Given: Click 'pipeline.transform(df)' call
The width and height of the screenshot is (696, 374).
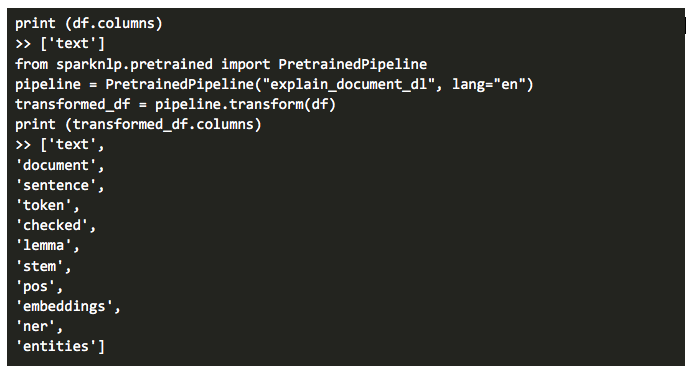Looking at the screenshot, I should 245,104.
